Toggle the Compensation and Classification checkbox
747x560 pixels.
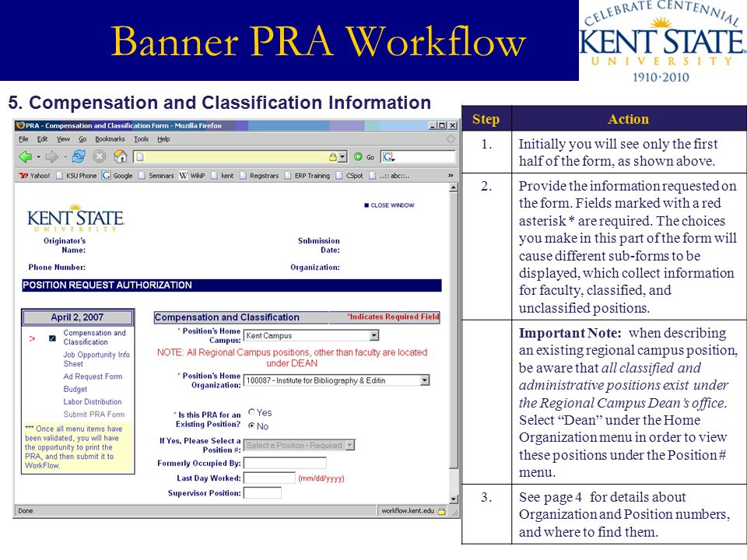tap(52, 338)
